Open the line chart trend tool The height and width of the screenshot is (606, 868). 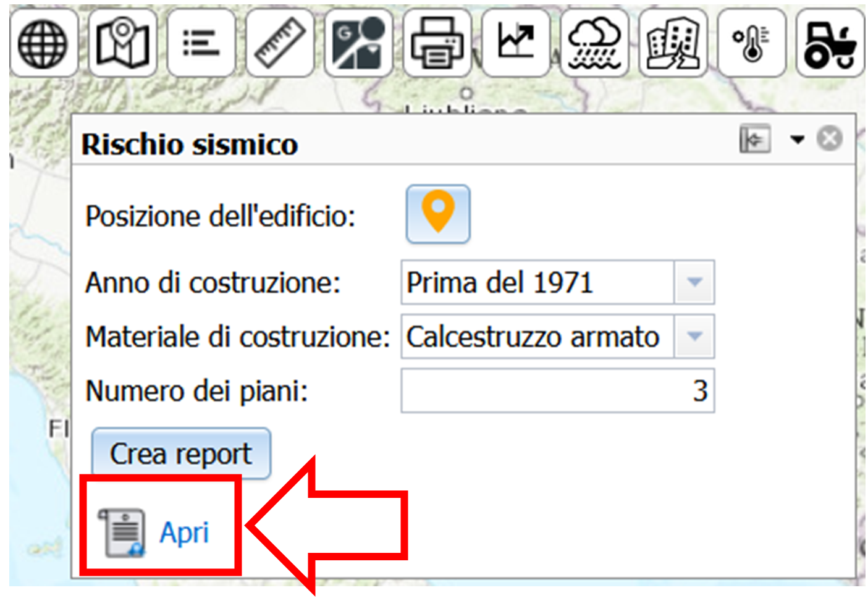(515, 44)
